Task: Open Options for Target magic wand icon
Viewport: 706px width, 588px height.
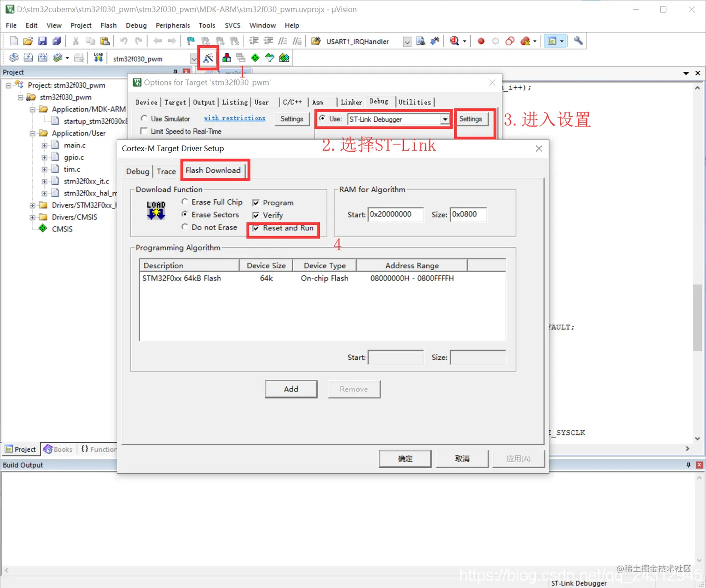Action: point(208,58)
